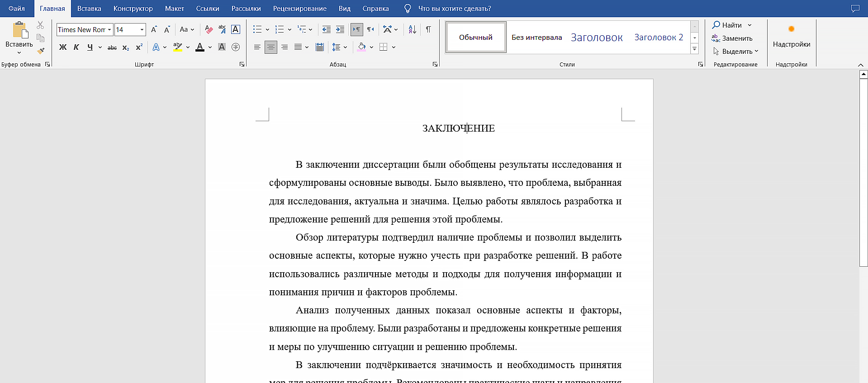Open Paragraph dialog launcher in Абзац group
The height and width of the screenshot is (383, 868).
(435, 64)
